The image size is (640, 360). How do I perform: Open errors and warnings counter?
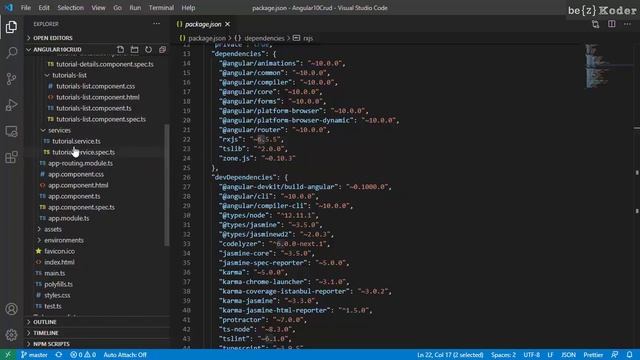click(83, 355)
